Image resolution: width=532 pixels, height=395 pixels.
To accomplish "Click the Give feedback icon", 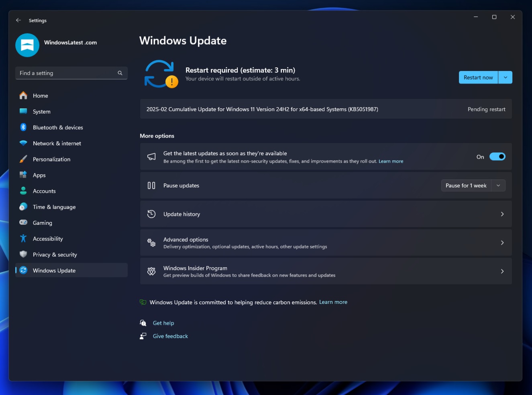I will pos(143,336).
